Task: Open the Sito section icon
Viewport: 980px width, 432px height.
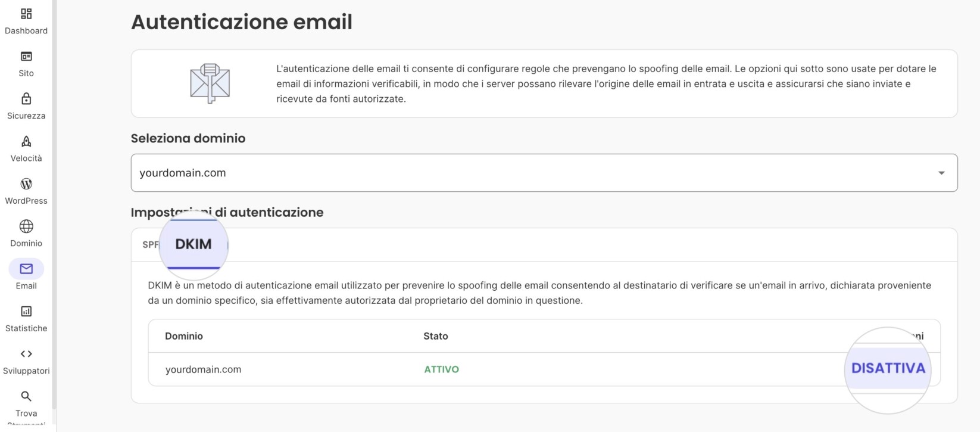Action: pyautogui.click(x=26, y=56)
